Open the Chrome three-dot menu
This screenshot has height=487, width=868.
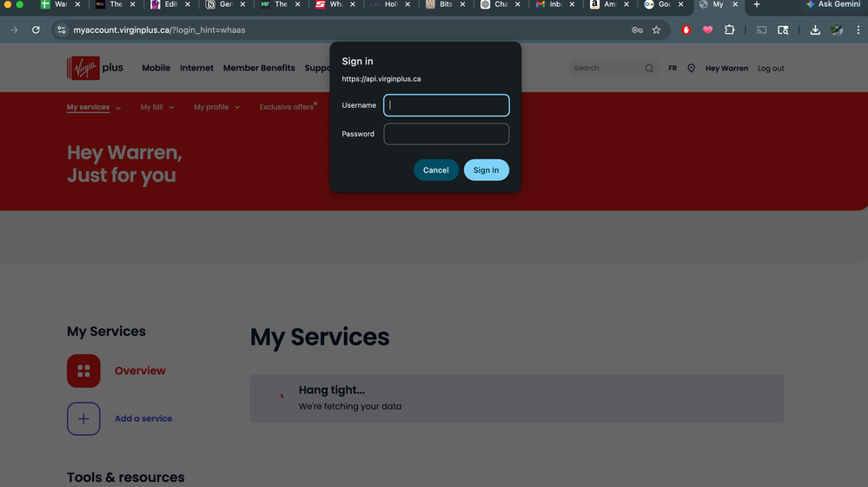(858, 30)
